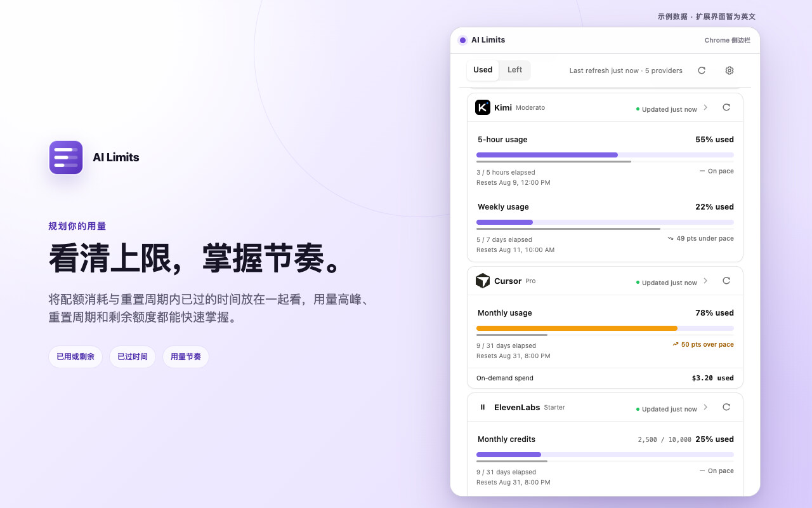Click the Weekly usage label
The image size is (812, 508).
click(x=503, y=207)
